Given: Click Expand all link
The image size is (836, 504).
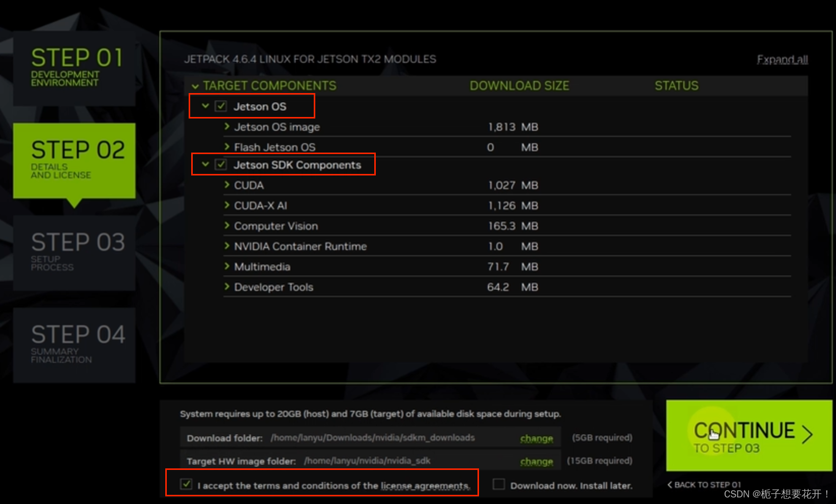Looking at the screenshot, I should [x=782, y=60].
